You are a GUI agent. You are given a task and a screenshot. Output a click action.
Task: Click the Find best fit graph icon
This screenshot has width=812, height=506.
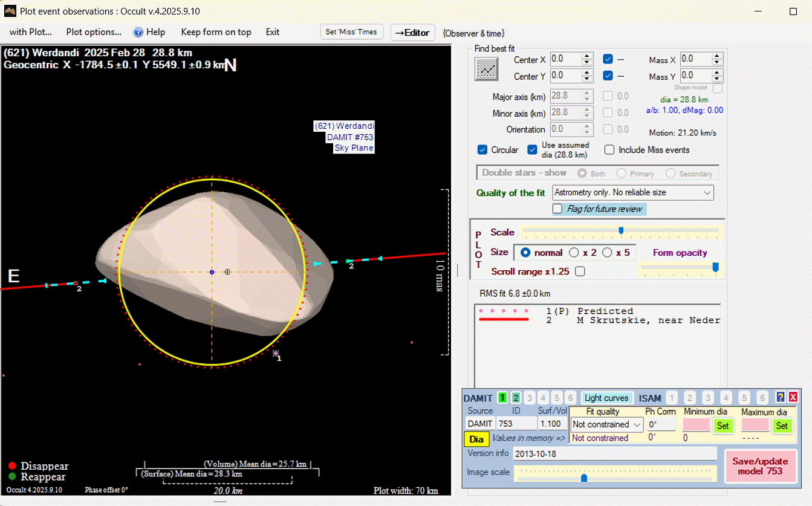pyautogui.click(x=486, y=70)
